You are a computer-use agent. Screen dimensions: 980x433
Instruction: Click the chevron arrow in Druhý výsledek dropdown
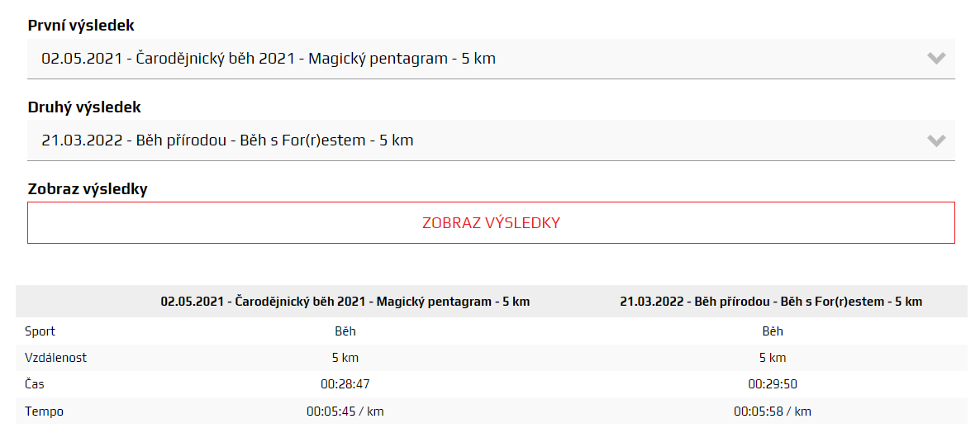(x=935, y=140)
